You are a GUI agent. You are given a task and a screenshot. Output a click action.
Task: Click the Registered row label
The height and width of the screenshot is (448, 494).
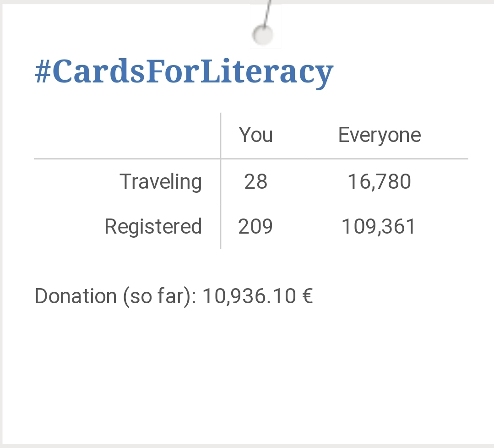coord(153,227)
